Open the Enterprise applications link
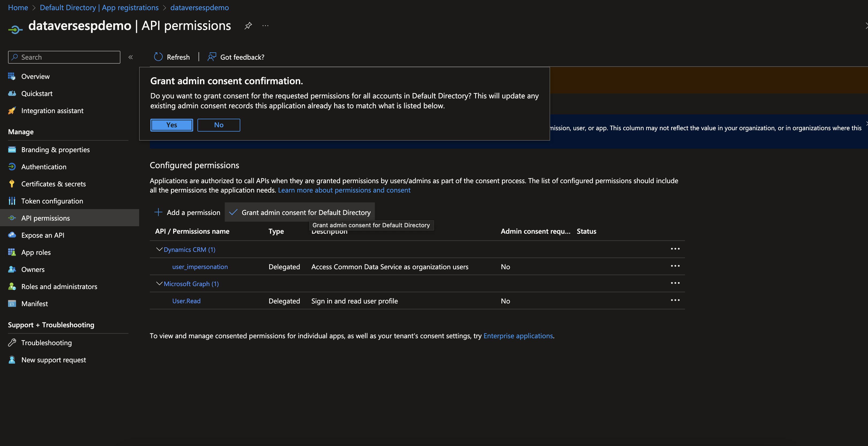This screenshot has height=446, width=868. click(x=518, y=336)
